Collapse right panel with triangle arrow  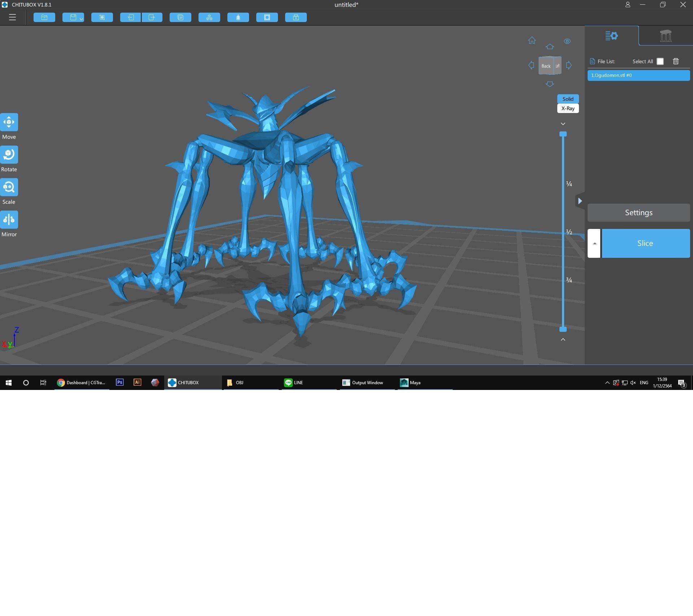(x=580, y=201)
